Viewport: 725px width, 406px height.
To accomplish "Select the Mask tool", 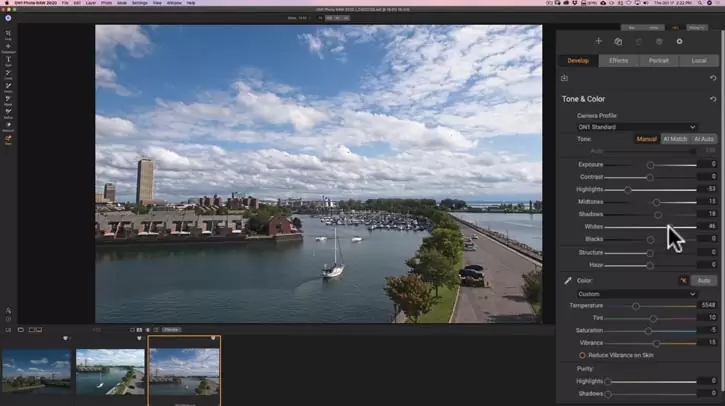I will pos(8,99).
